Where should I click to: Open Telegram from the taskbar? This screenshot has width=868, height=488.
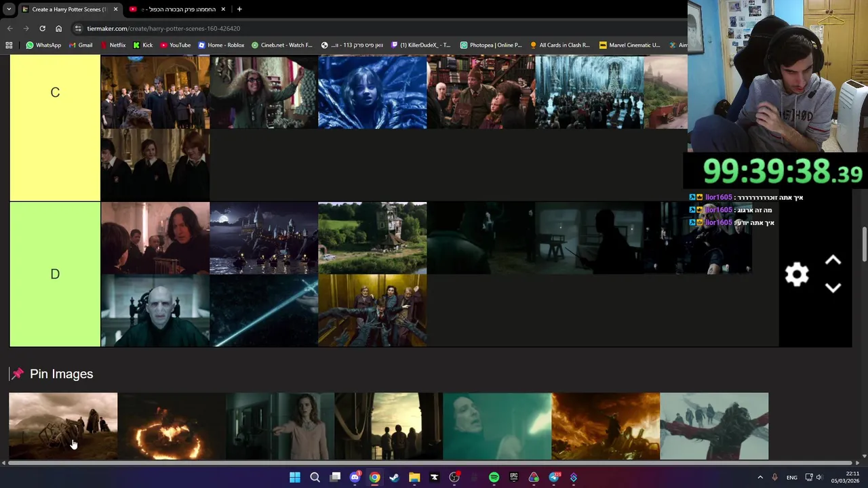[x=554, y=477]
